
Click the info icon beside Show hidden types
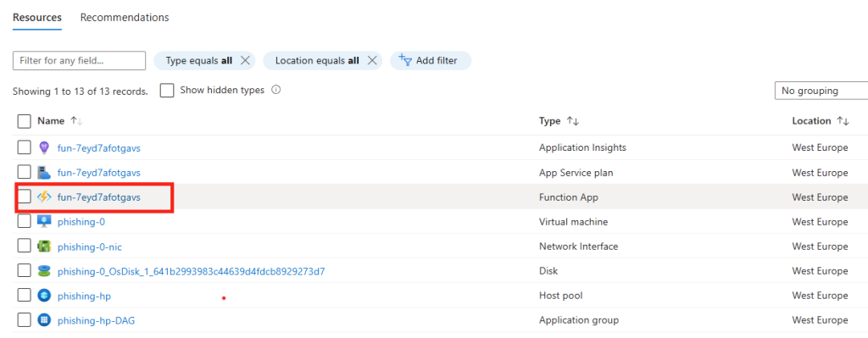276,90
